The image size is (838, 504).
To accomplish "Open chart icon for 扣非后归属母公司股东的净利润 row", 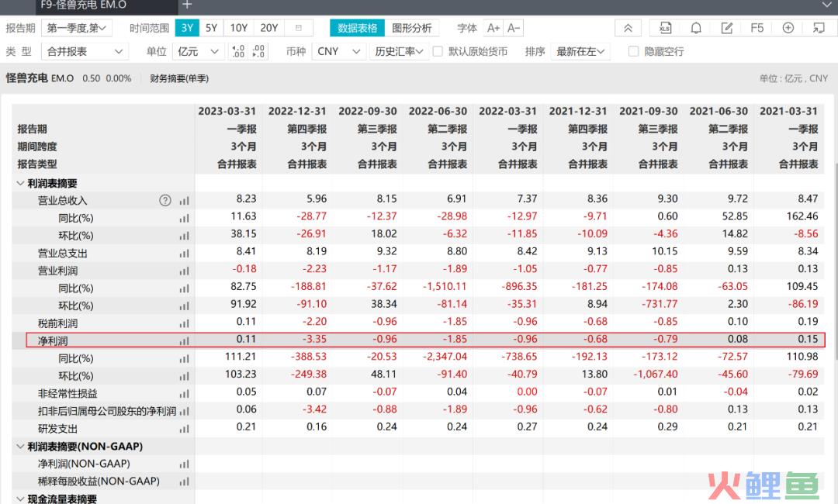I will tap(185, 412).
